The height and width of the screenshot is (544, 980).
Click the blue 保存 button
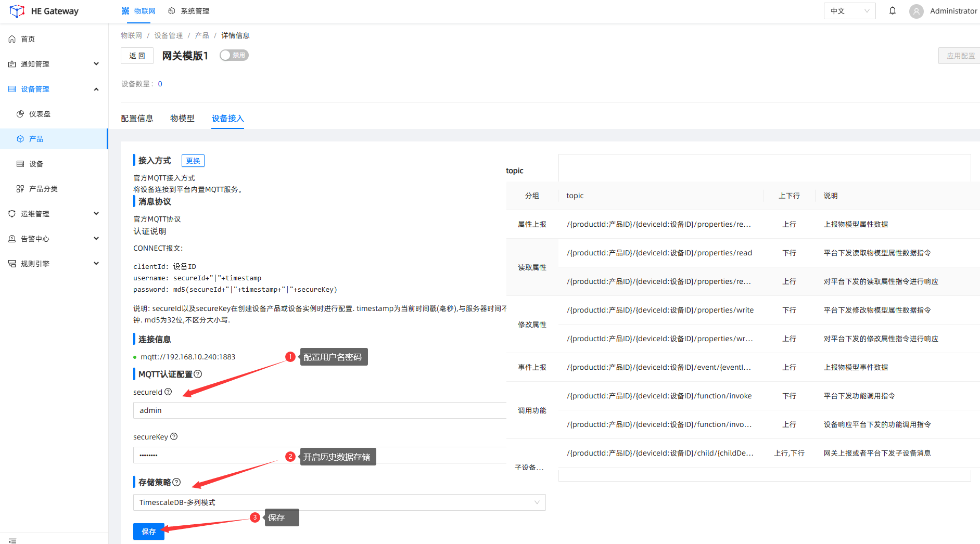click(x=148, y=532)
